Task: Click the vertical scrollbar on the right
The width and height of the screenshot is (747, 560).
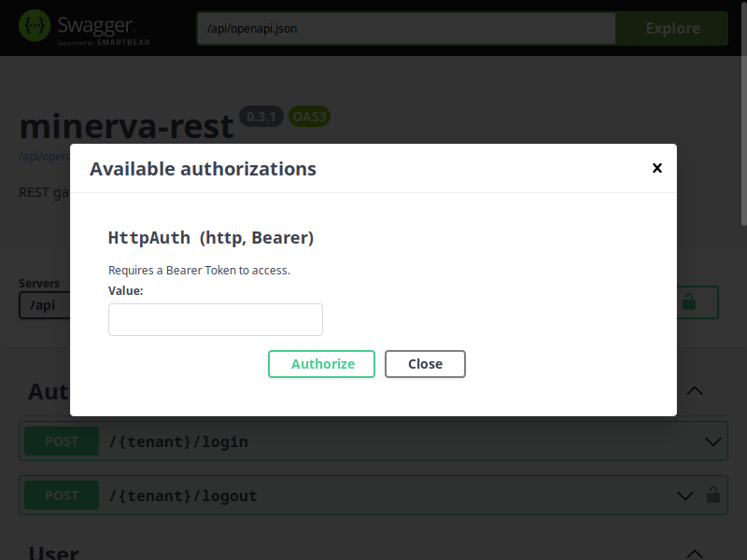Action: pyautogui.click(x=742, y=140)
